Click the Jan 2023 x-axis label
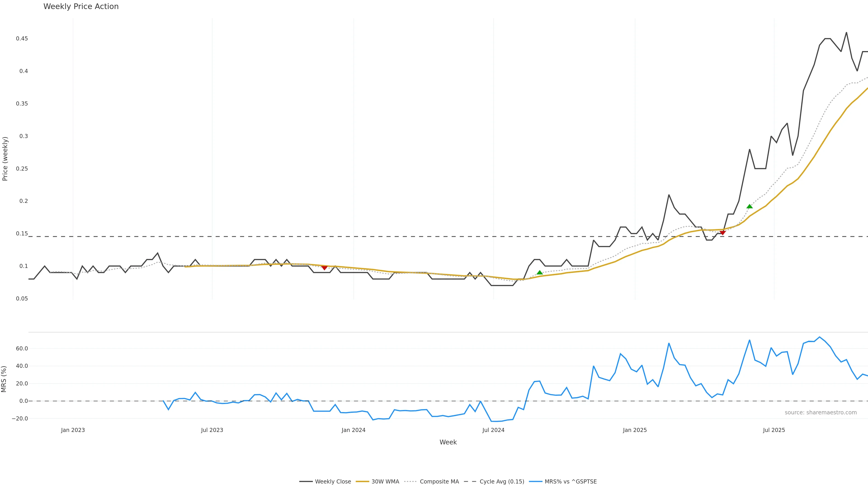Viewport: 868px width, 488px height. pyautogui.click(x=73, y=430)
